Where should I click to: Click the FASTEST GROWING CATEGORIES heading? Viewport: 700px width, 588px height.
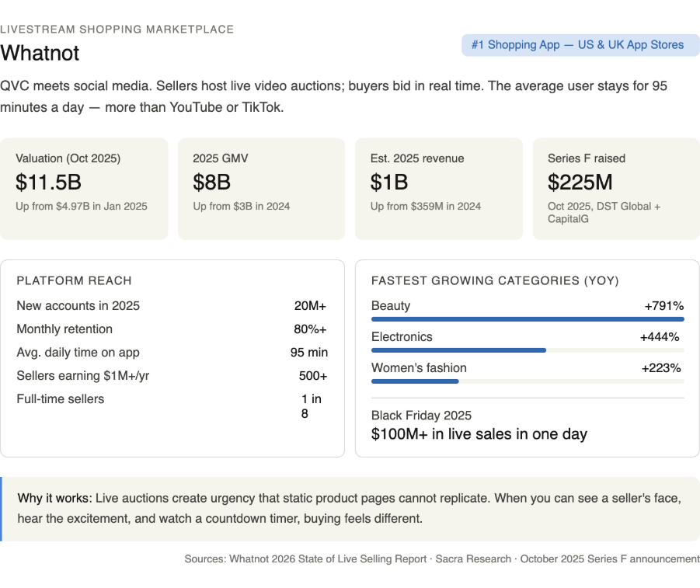[495, 280]
